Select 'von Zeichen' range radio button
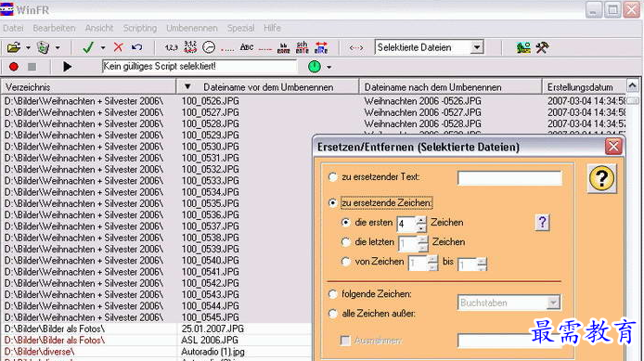This screenshot has height=361, width=644. 346,262
